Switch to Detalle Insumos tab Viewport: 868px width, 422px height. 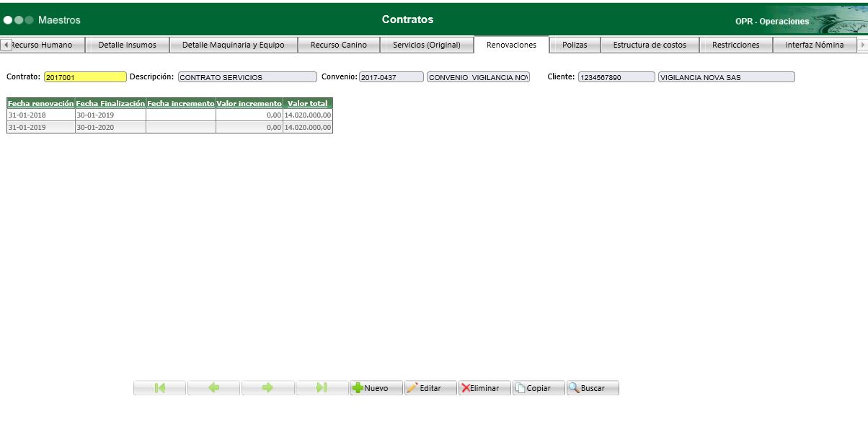pos(127,45)
